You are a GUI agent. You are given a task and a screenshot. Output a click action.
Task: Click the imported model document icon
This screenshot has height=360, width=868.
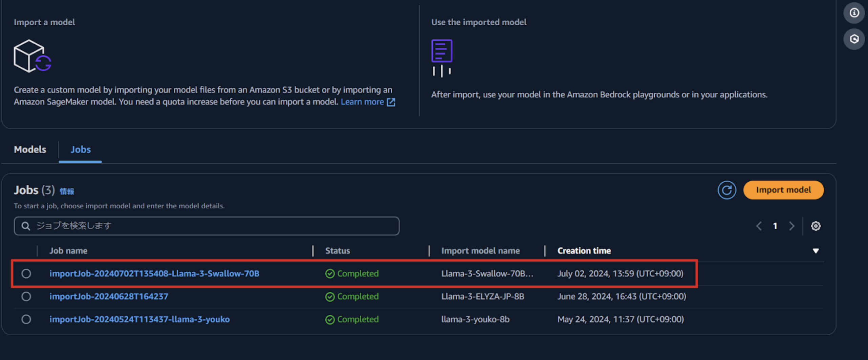point(442,58)
